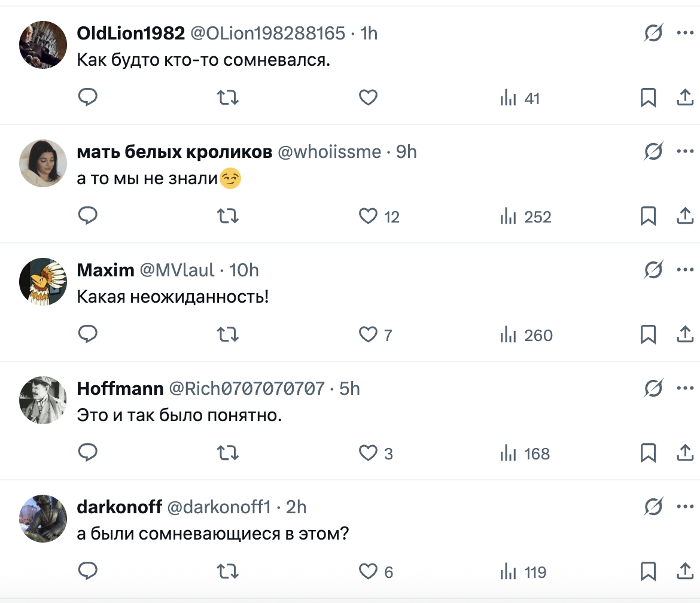Open more options on Hoffmann's tweet
700x603 pixels.
tap(684, 388)
